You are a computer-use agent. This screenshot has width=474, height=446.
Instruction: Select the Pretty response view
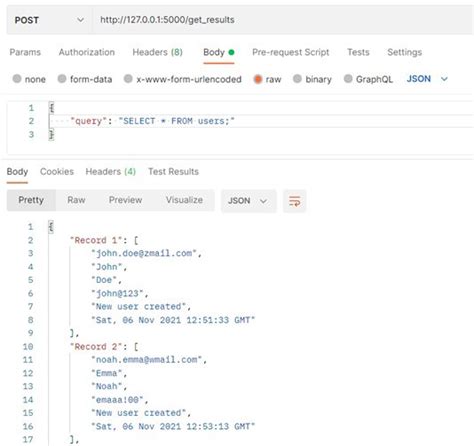31,200
